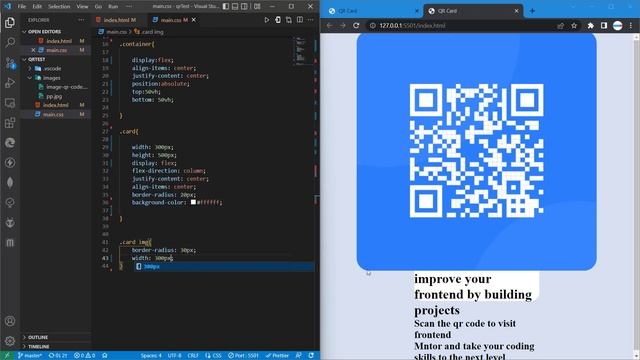Close the main.css editor tab

(x=194, y=20)
